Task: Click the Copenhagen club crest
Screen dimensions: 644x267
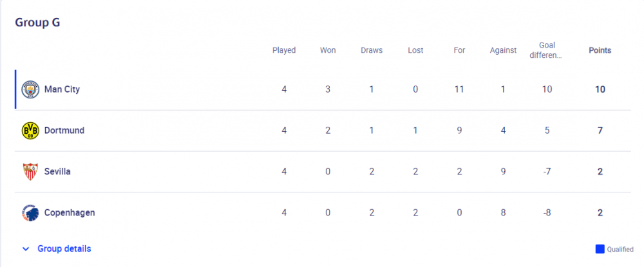Action: [x=30, y=213]
